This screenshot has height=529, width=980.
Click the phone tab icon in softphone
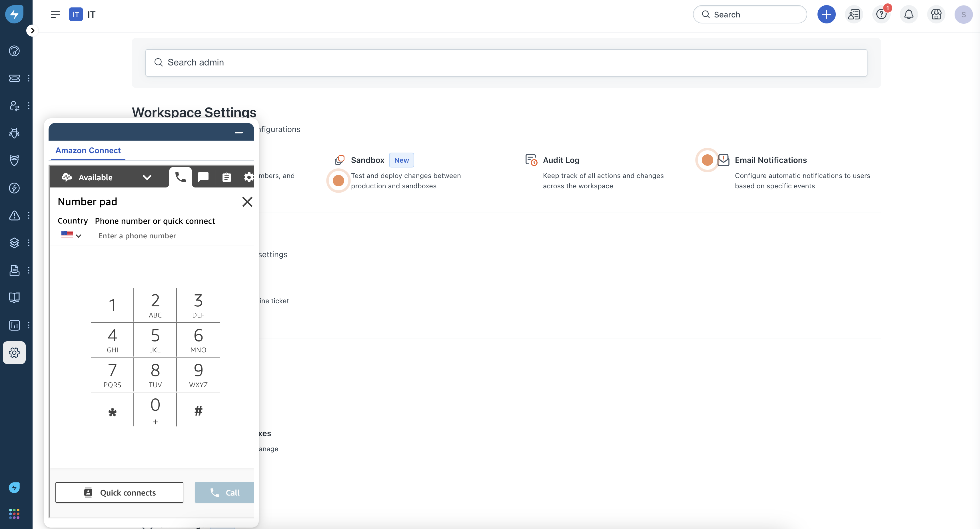click(x=180, y=177)
